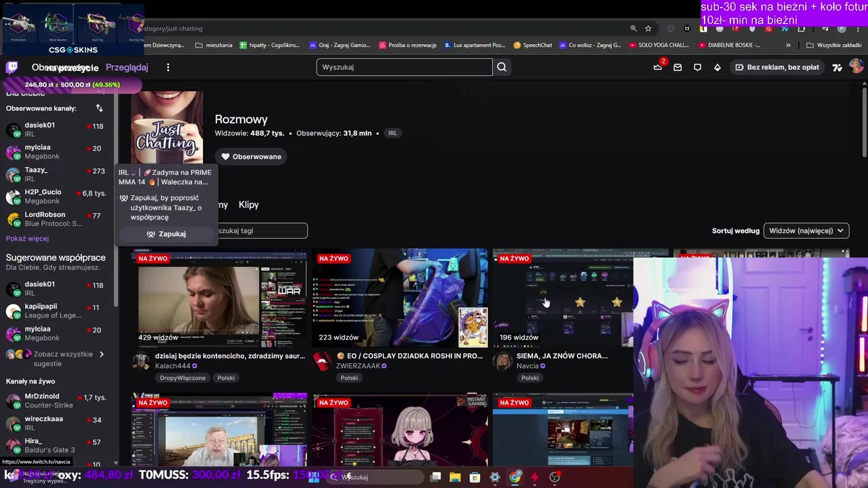This screenshot has height=488, width=868.
Task: Open mylciaa in followed channels
Action: 57,152
